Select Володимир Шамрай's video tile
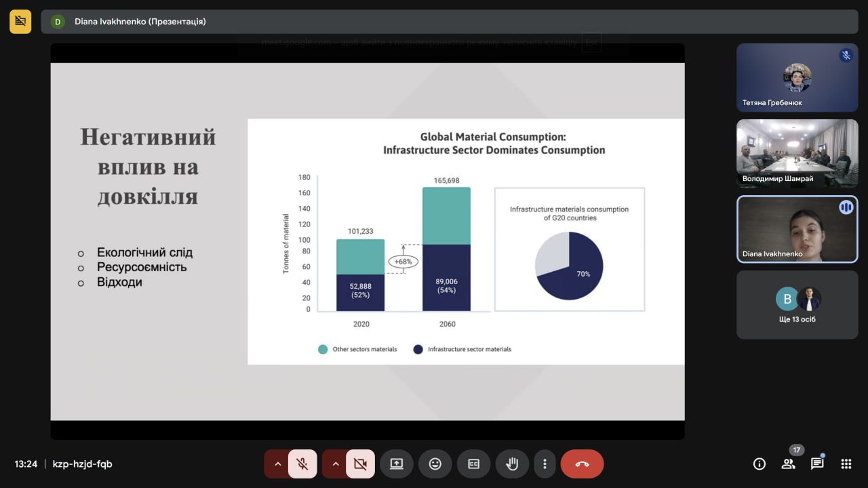 pyautogui.click(x=797, y=153)
